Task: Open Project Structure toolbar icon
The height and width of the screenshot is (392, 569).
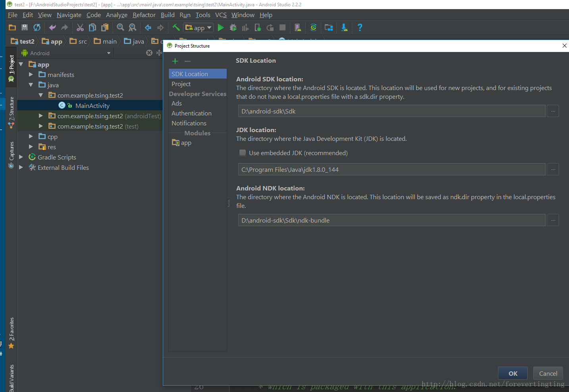Action: (x=329, y=27)
